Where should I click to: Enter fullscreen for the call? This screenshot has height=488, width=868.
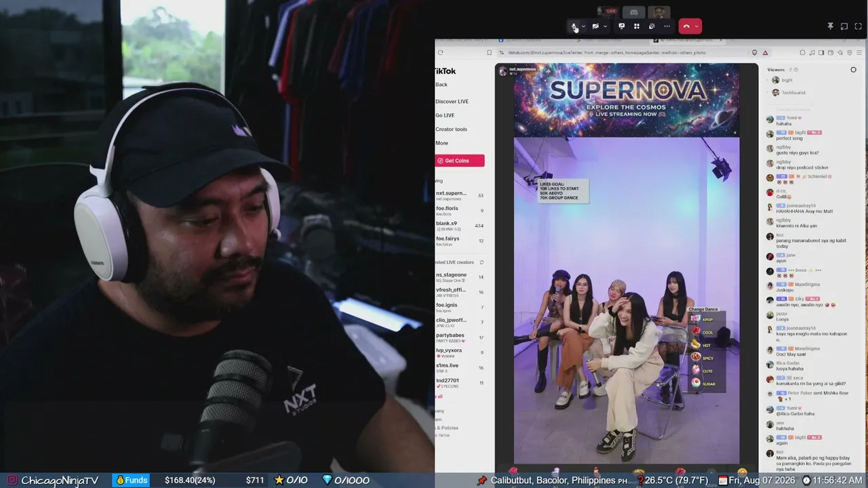859,26
